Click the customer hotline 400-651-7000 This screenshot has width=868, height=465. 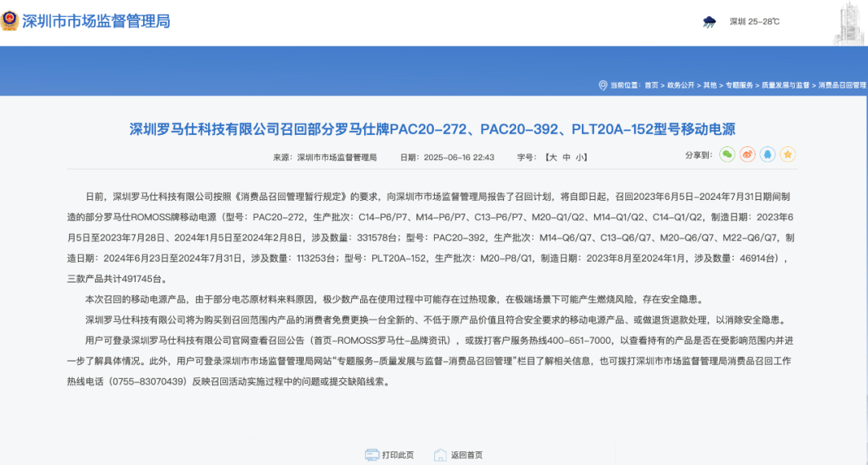coord(579,341)
